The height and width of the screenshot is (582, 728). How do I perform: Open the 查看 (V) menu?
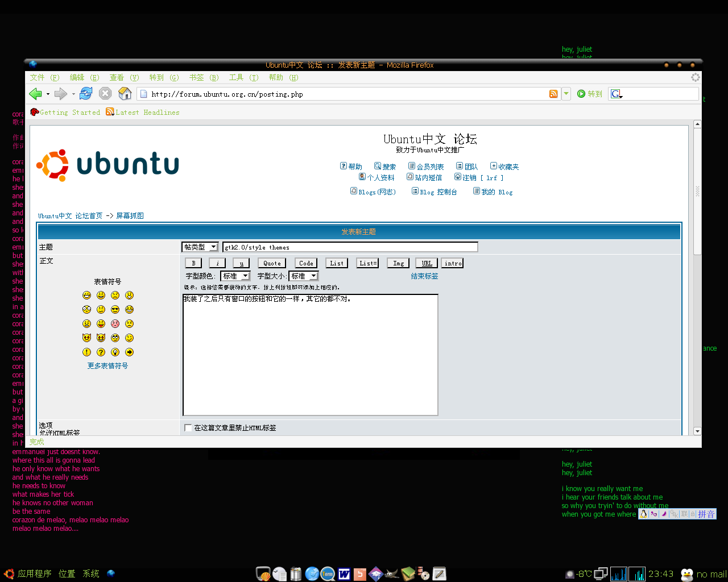[124, 77]
